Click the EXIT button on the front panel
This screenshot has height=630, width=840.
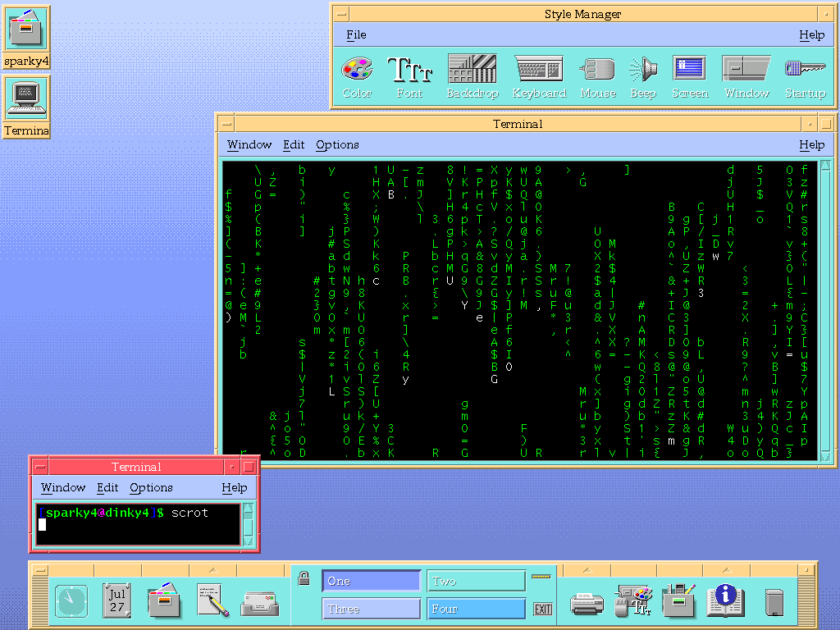pyautogui.click(x=542, y=609)
